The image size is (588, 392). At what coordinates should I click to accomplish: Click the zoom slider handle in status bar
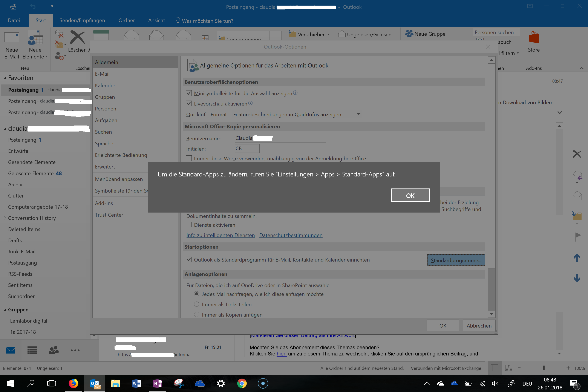pyautogui.click(x=544, y=368)
